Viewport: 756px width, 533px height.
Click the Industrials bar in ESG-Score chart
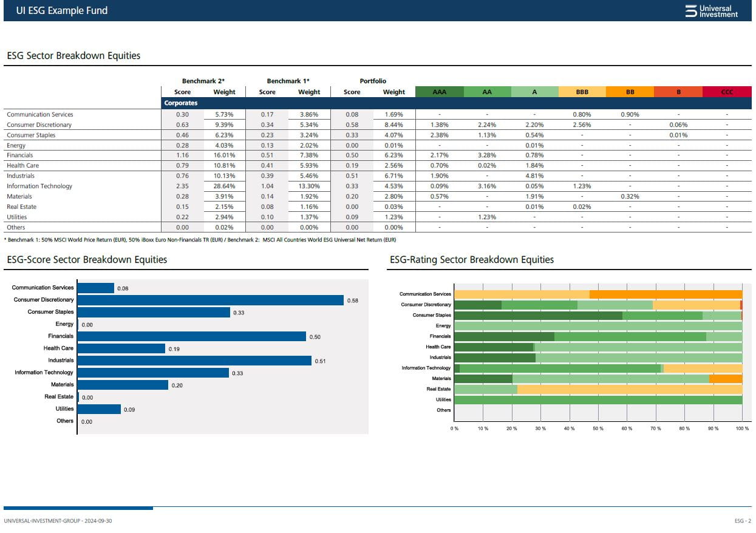point(194,361)
